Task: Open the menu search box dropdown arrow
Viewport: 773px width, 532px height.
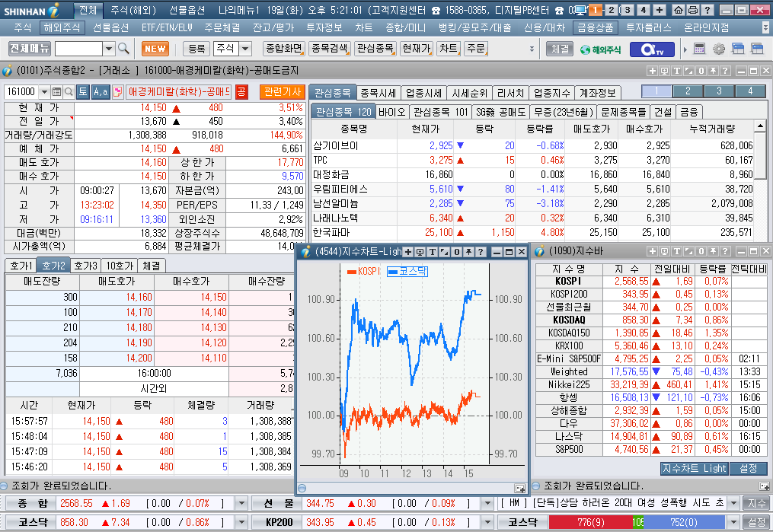Action: coord(109,49)
